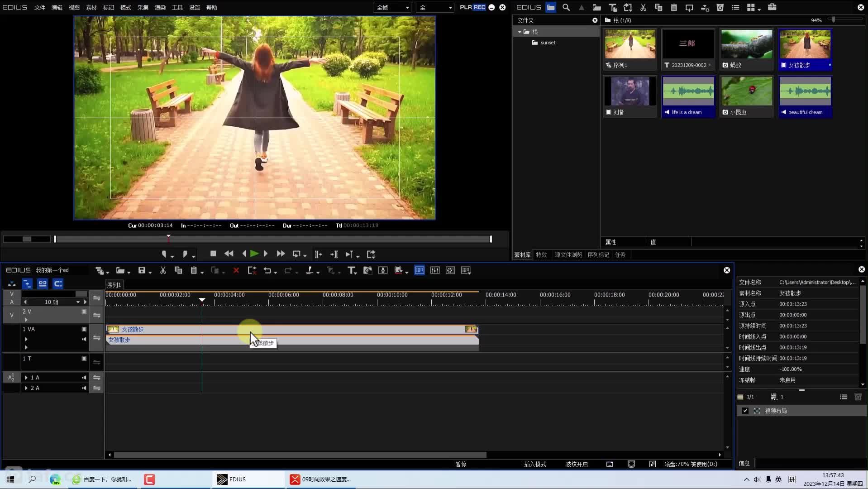Screen dimensions: 868x489
Task: Click the Copy icon in the timeline toolbar
Action: [x=178, y=271]
